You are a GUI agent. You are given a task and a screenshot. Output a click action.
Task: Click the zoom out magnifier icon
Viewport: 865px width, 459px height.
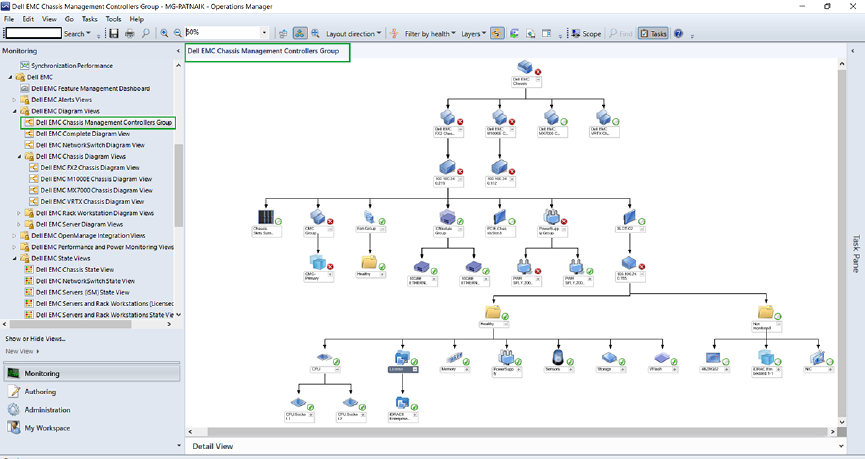[178, 34]
